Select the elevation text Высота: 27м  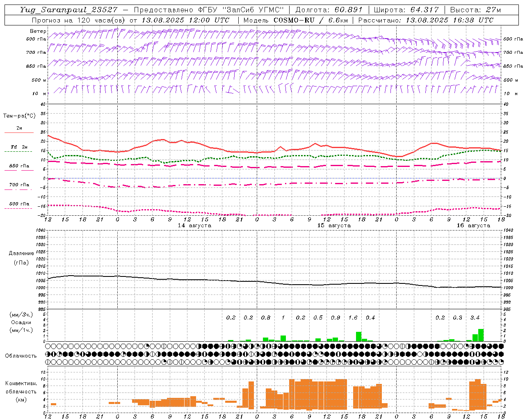[475, 10]
